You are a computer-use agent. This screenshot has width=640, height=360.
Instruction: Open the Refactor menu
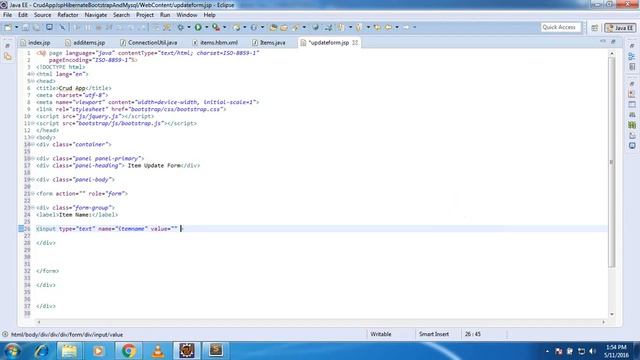pos(68,15)
